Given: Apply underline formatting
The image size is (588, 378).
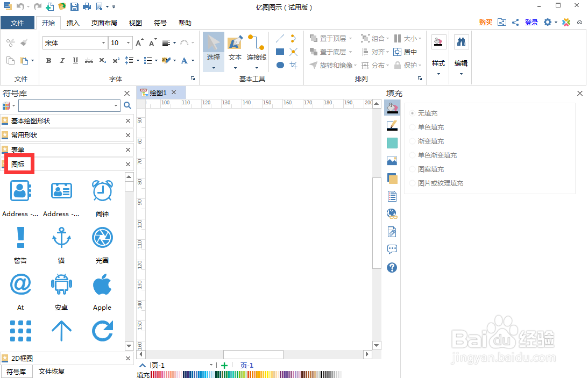Looking at the screenshot, I should click(75, 60).
